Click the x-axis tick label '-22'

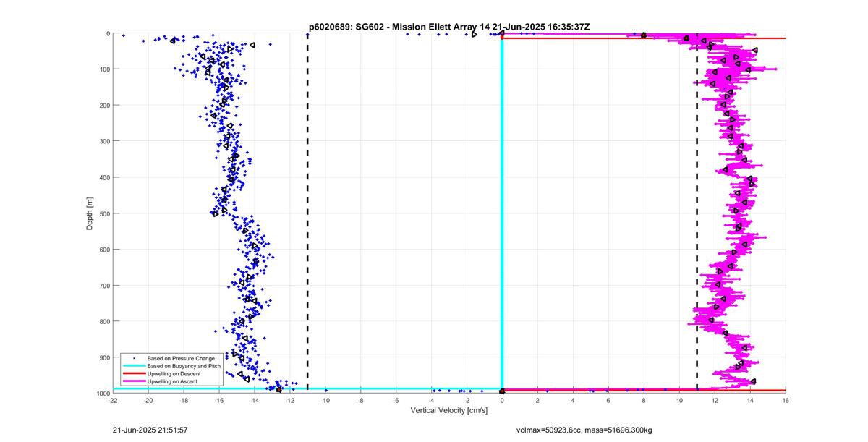[113, 400]
